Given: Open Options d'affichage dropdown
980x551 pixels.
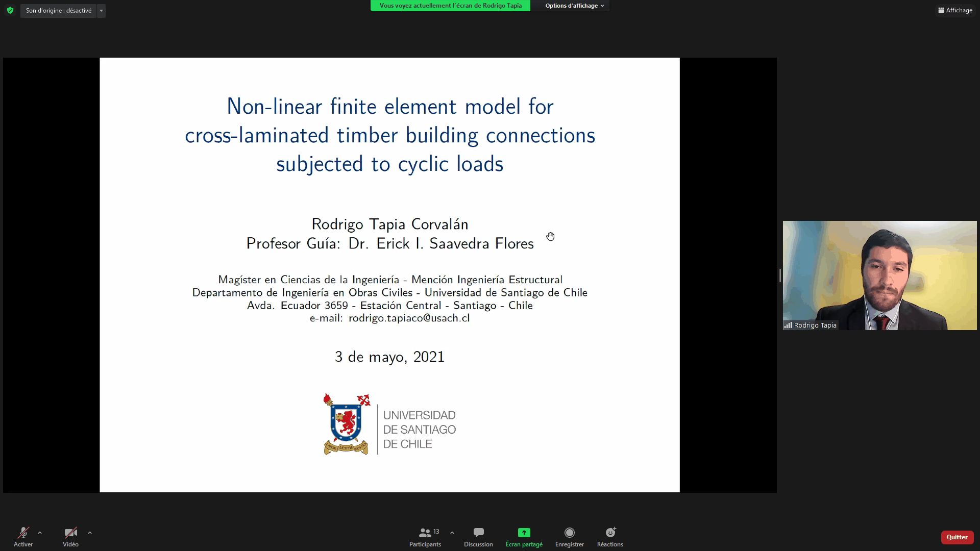Looking at the screenshot, I should coord(574,6).
